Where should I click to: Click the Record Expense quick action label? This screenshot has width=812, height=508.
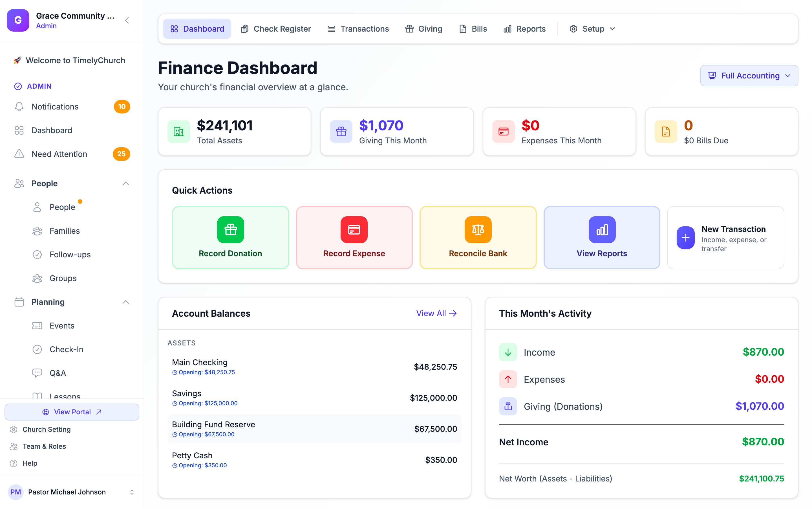(x=354, y=253)
